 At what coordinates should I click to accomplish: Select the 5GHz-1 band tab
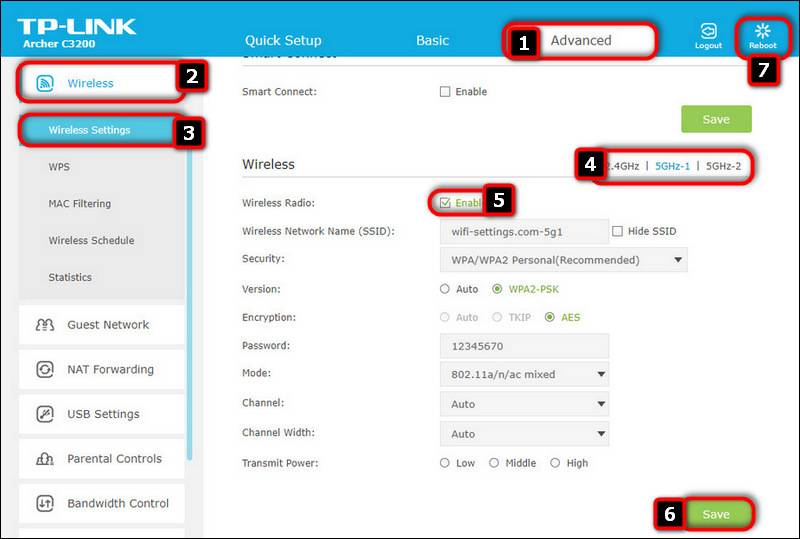(x=672, y=166)
